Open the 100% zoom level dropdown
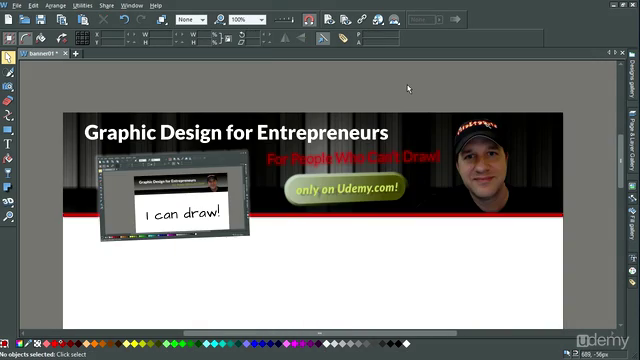 (x=247, y=20)
